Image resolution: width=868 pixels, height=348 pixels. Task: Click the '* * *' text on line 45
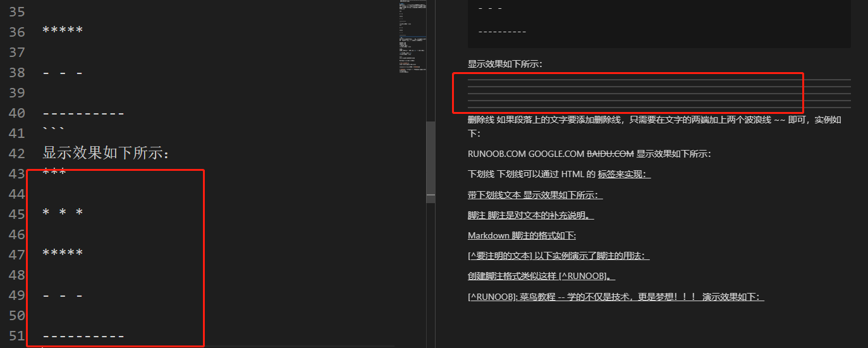(x=63, y=213)
